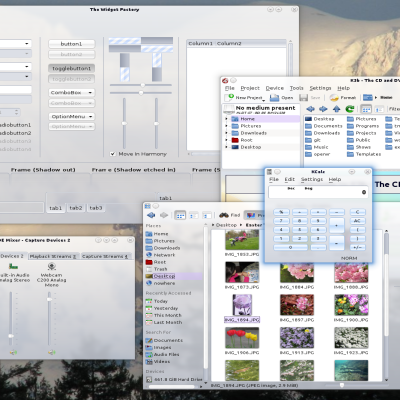
Task: Adjust the Built-in Audio capture volume slider
Action: click(11, 336)
